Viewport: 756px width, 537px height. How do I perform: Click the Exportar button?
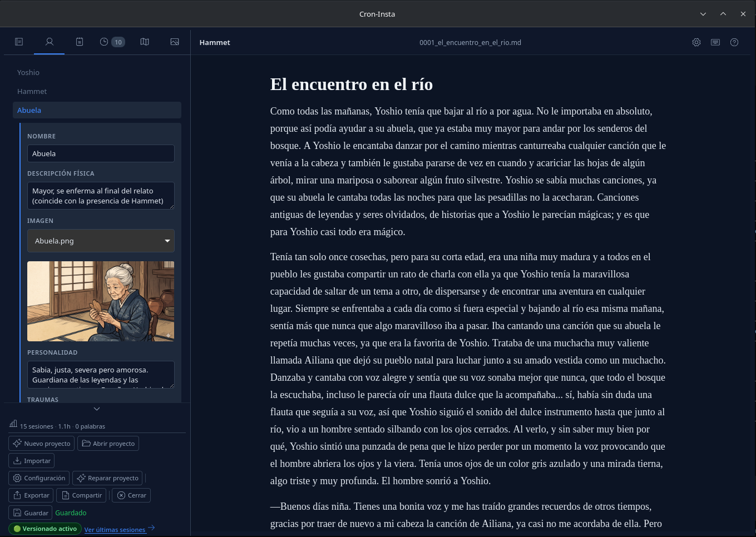click(x=31, y=495)
